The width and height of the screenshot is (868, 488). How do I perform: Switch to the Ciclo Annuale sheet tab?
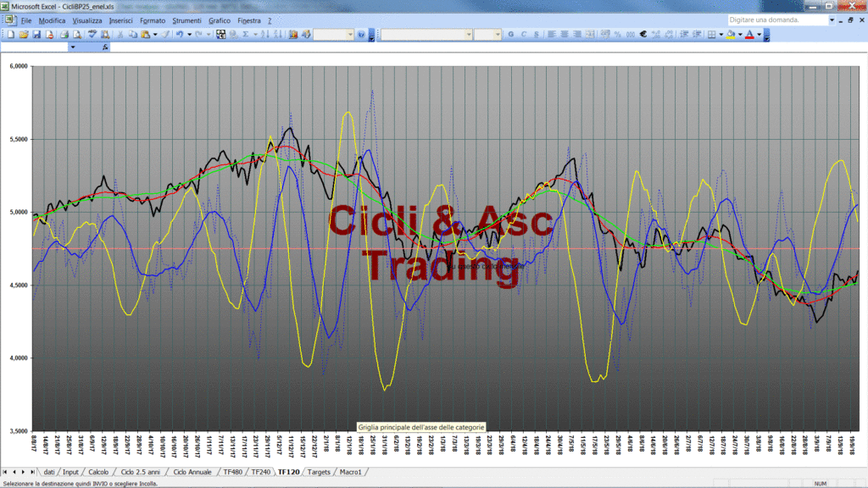192,472
